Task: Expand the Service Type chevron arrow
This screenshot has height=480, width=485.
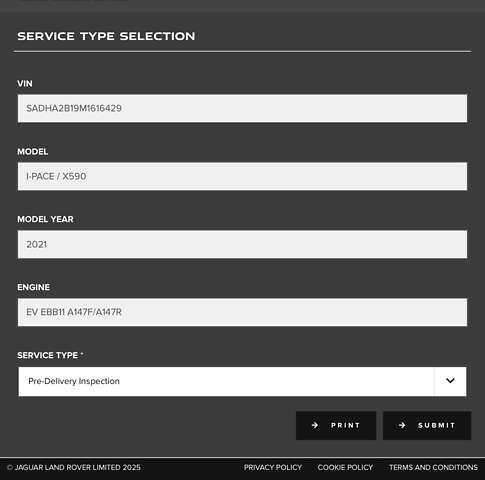Action: (450, 381)
